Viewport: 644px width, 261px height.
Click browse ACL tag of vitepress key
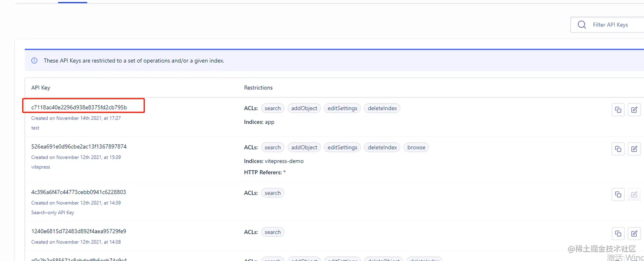click(416, 147)
